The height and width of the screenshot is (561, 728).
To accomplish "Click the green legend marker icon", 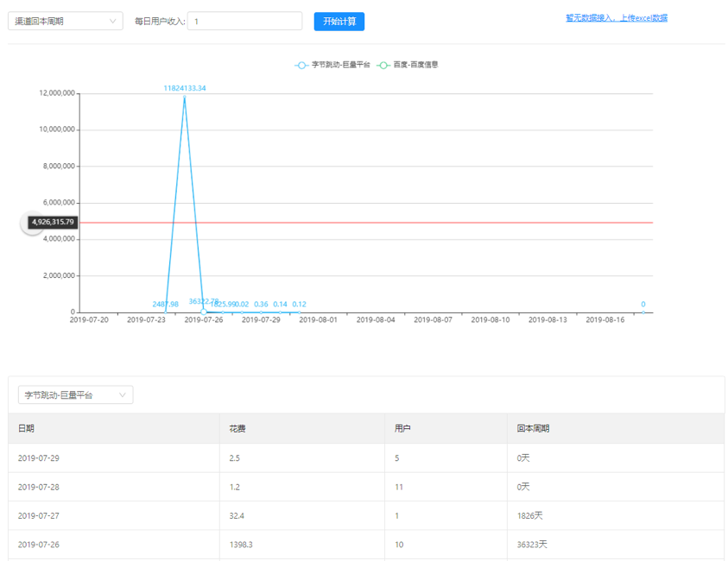I will (383, 65).
